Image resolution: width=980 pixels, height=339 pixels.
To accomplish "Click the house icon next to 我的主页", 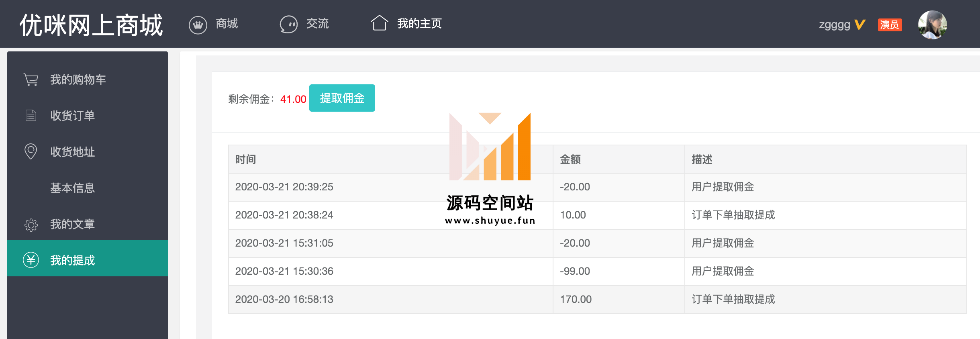I will (x=379, y=23).
